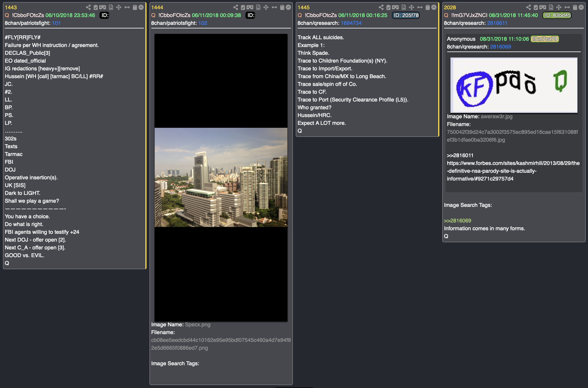Open qresearch post link 1694734
The image size is (588, 388).
351,23
